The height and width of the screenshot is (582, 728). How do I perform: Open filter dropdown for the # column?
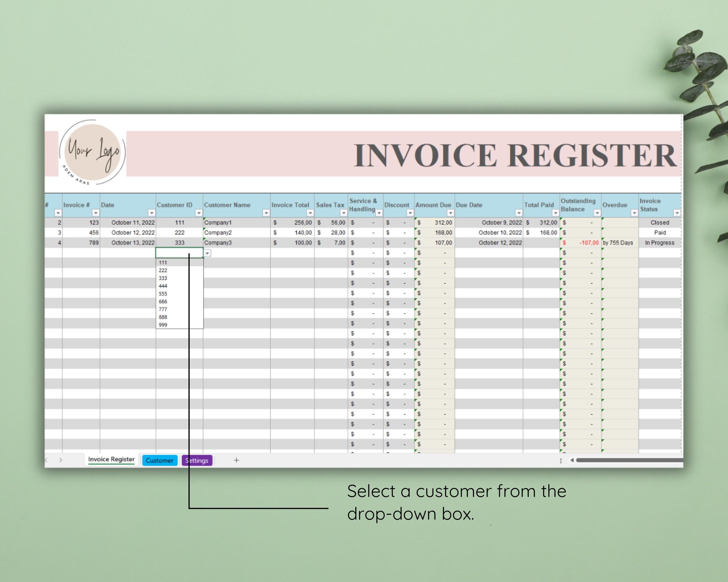58,213
